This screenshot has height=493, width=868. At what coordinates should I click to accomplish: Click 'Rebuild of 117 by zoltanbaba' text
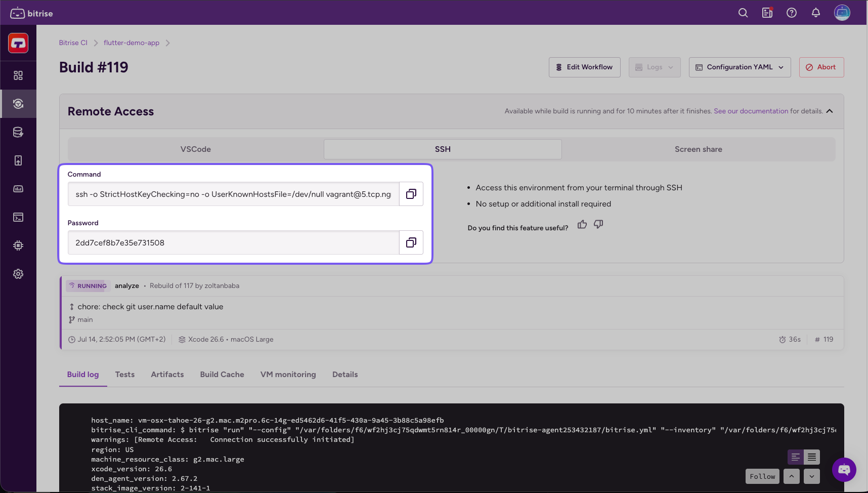[195, 286]
